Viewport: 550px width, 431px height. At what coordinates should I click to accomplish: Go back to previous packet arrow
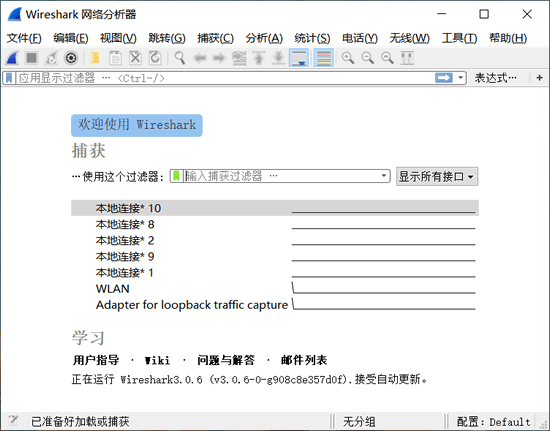[x=200, y=58]
